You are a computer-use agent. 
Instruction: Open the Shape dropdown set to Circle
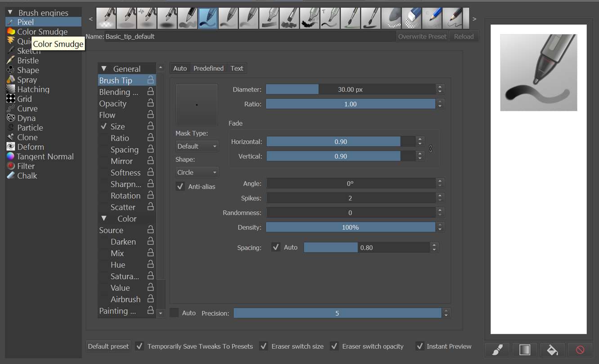click(x=197, y=173)
